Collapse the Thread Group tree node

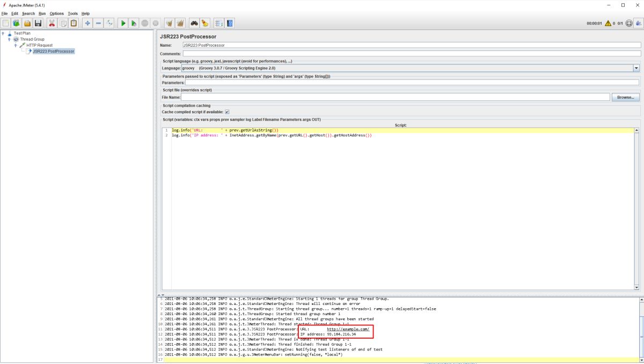click(9, 39)
